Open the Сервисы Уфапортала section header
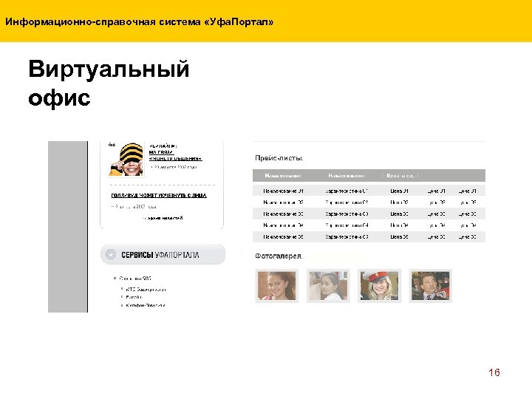This screenshot has width=532, height=399. [163, 254]
